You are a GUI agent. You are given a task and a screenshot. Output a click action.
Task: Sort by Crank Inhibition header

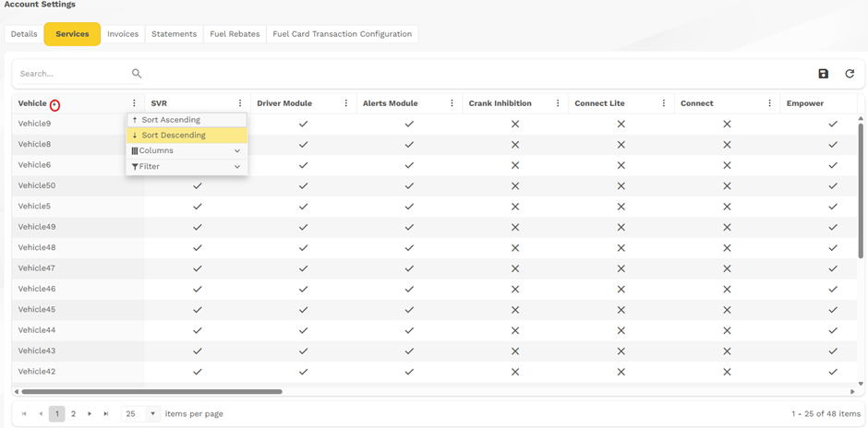pos(500,103)
